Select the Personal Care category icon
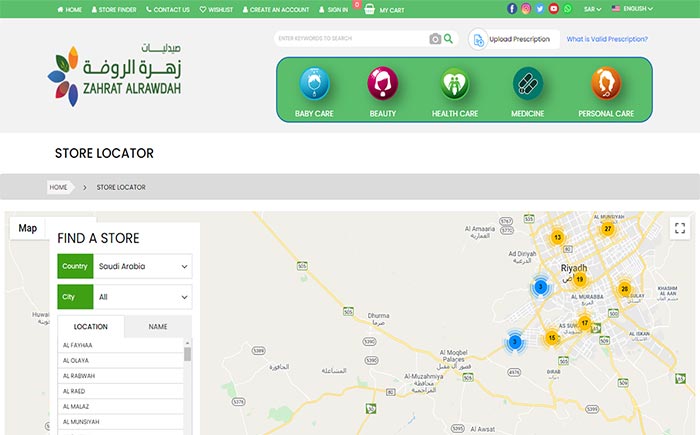 pos(606,84)
